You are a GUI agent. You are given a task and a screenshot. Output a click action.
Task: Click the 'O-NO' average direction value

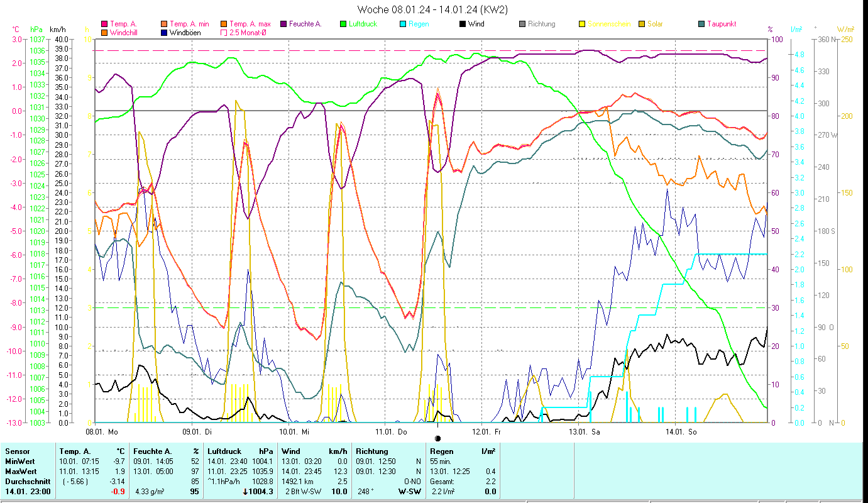(x=412, y=482)
